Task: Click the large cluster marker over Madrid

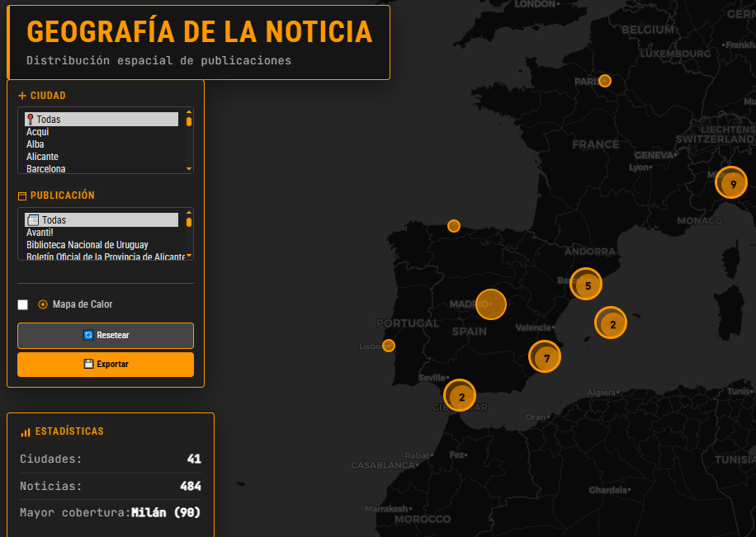Action: [491, 304]
